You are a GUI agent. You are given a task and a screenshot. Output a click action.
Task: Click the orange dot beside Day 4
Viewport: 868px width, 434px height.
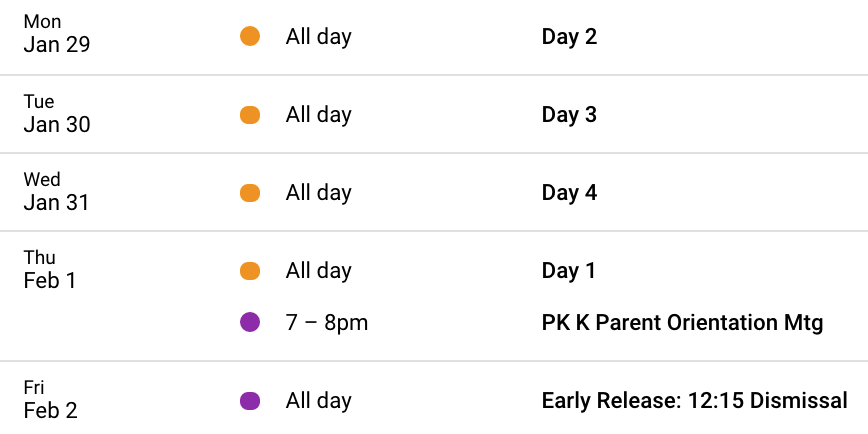pyautogui.click(x=250, y=193)
